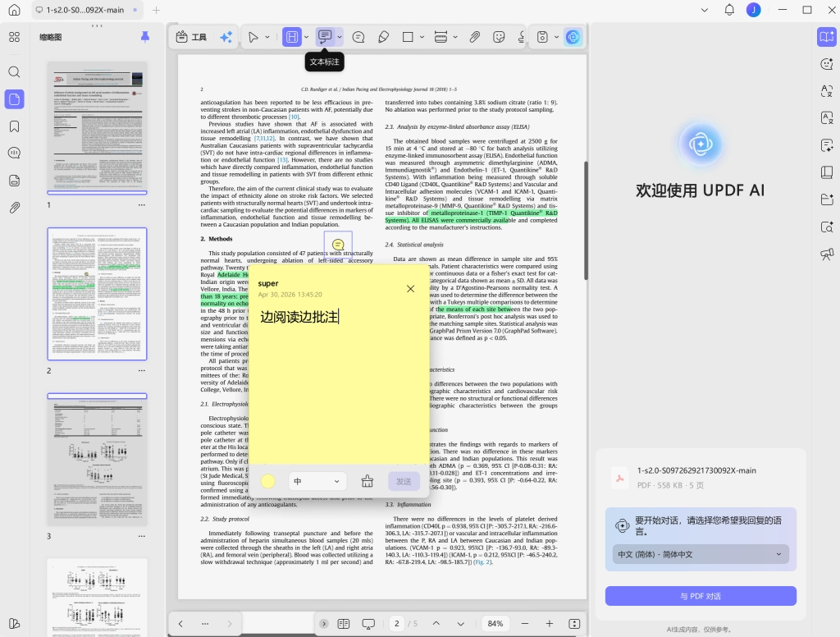Screen dimensions: 840x637
Task: Zoom out with minus button
Action: (x=525, y=624)
